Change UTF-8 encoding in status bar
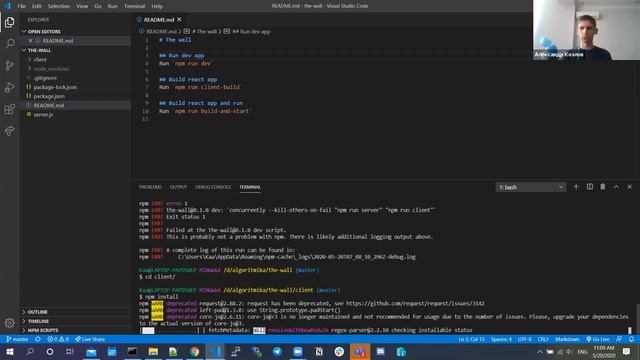This screenshot has width=640, height=360. tap(524, 339)
